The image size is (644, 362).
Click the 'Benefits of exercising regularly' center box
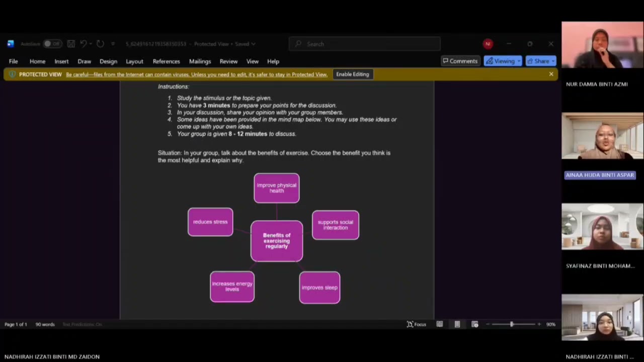pyautogui.click(x=277, y=241)
